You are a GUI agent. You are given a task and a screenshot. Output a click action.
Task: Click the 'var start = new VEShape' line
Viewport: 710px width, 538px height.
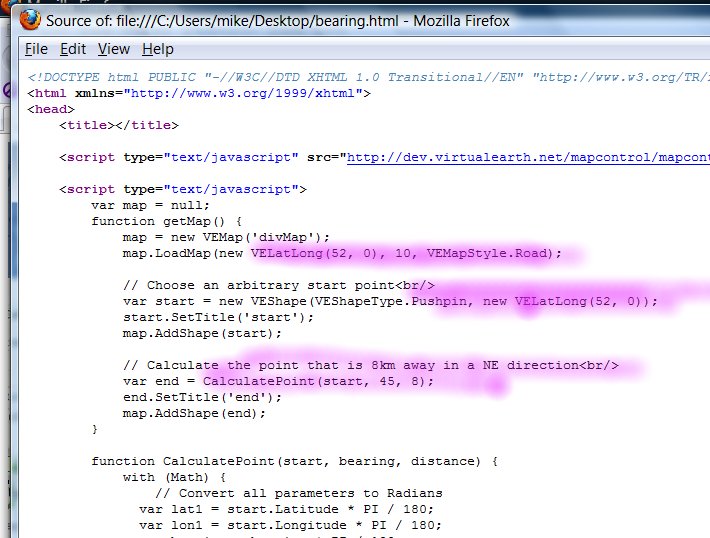tap(390, 301)
